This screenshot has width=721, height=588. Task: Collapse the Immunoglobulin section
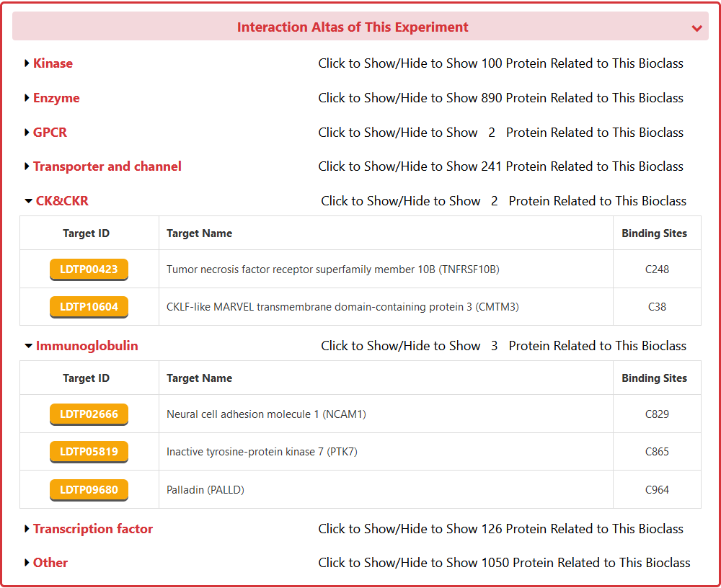[86, 346]
